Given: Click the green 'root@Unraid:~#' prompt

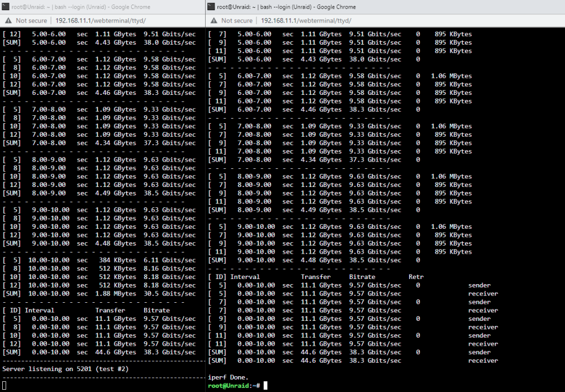Looking at the screenshot, I should [x=234, y=386].
